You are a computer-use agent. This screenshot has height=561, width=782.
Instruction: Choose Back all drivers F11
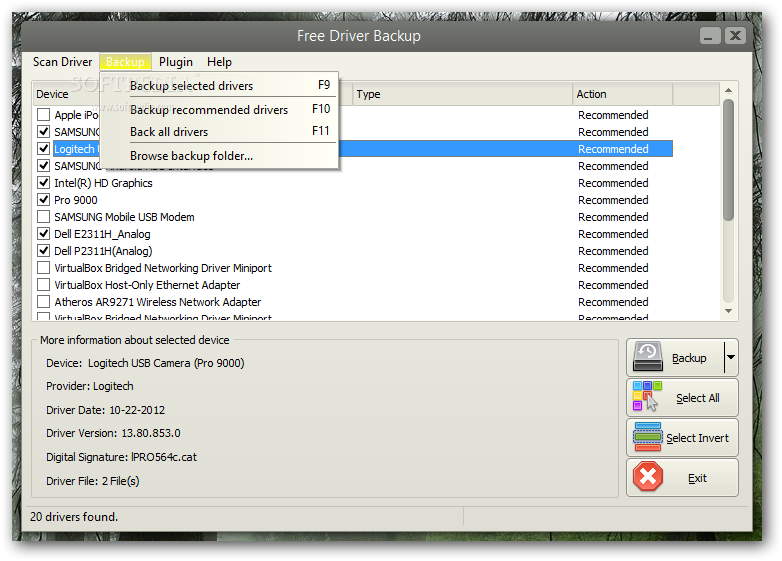click(x=219, y=132)
